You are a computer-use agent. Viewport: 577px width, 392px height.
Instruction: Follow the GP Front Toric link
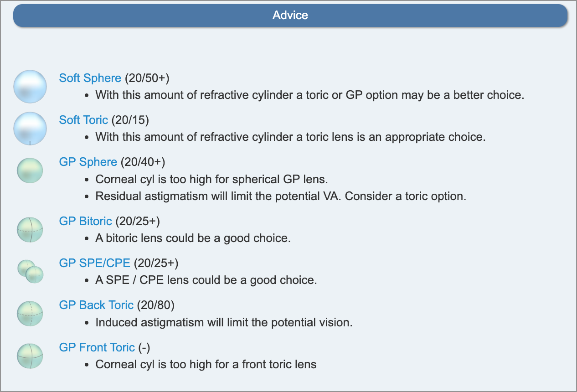tap(97, 347)
